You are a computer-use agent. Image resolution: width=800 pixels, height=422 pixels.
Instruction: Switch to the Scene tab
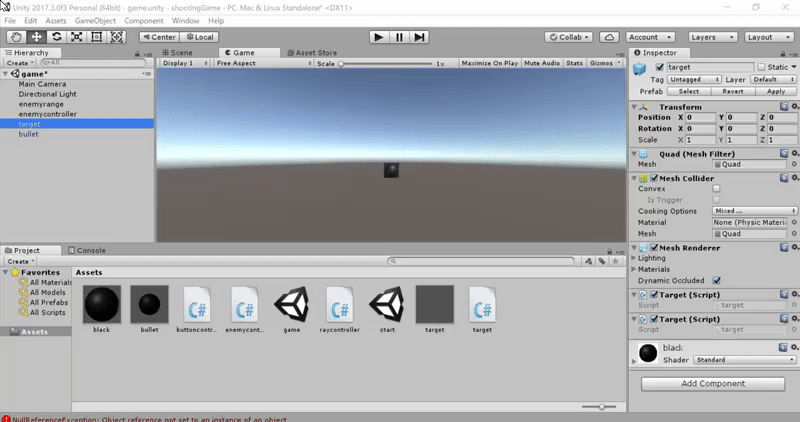[178, 53]
